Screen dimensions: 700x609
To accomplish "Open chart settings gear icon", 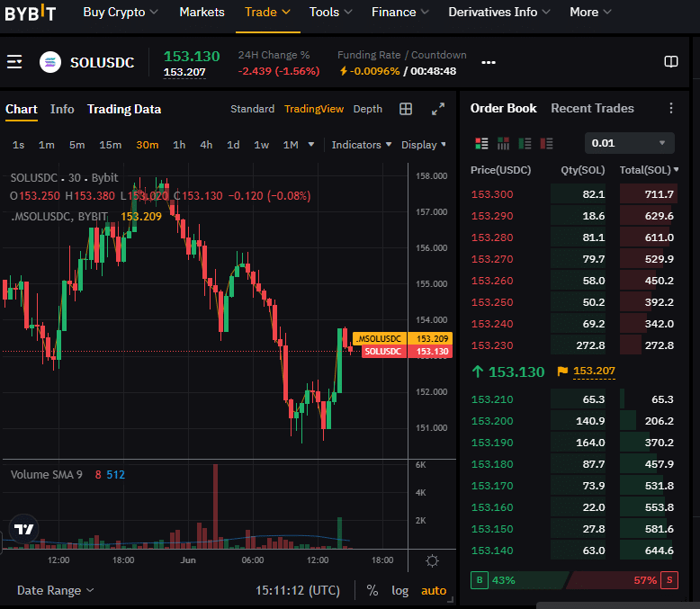I will [x=432, y=560].
